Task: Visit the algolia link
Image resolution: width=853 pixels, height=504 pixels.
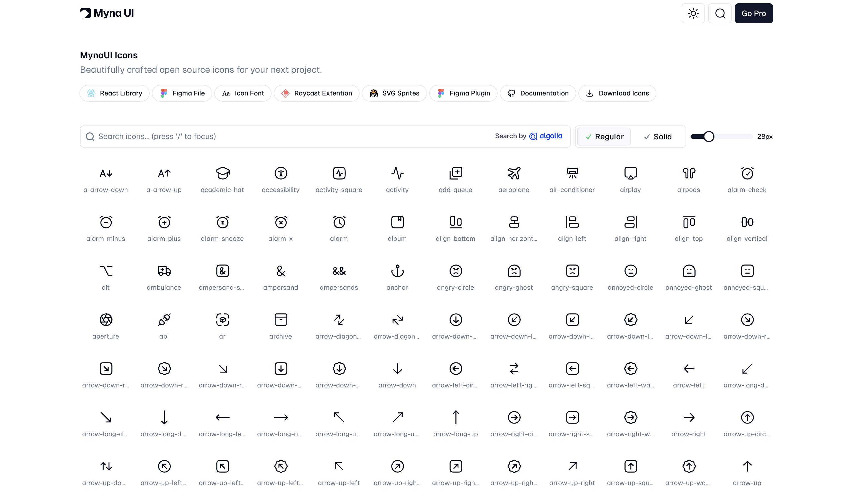Action: click(x=546, y=136)
